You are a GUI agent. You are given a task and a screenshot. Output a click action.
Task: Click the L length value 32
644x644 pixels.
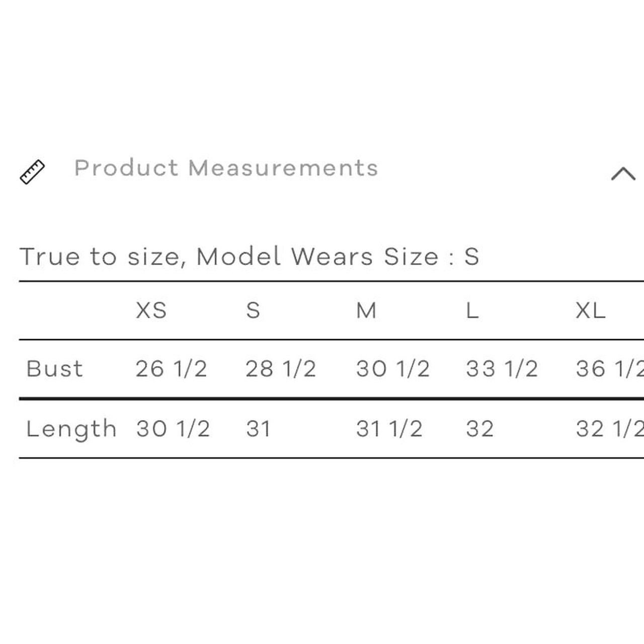[479, 429]
